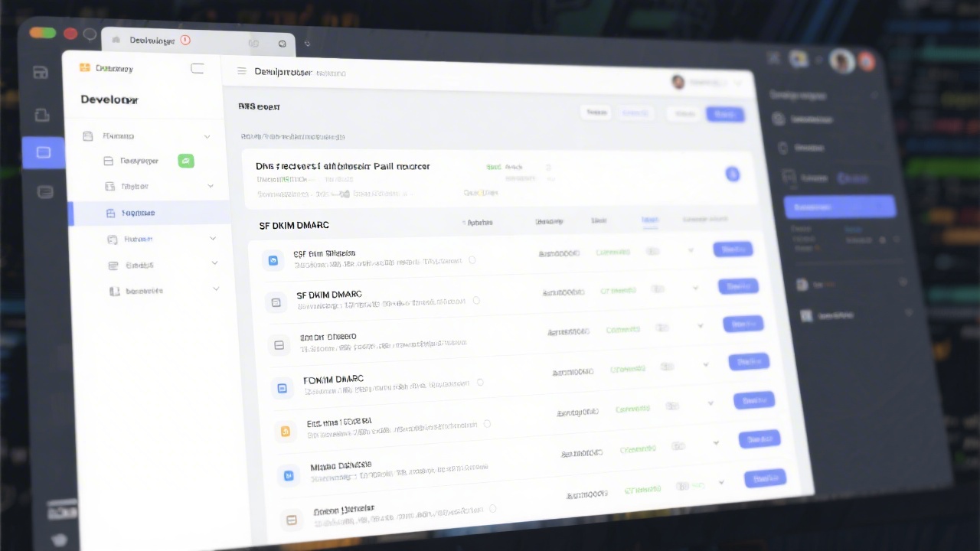Click the yellow record icon on the fifth DNS entry
This screenshot has width=980, height=551.
pos(286,431)
